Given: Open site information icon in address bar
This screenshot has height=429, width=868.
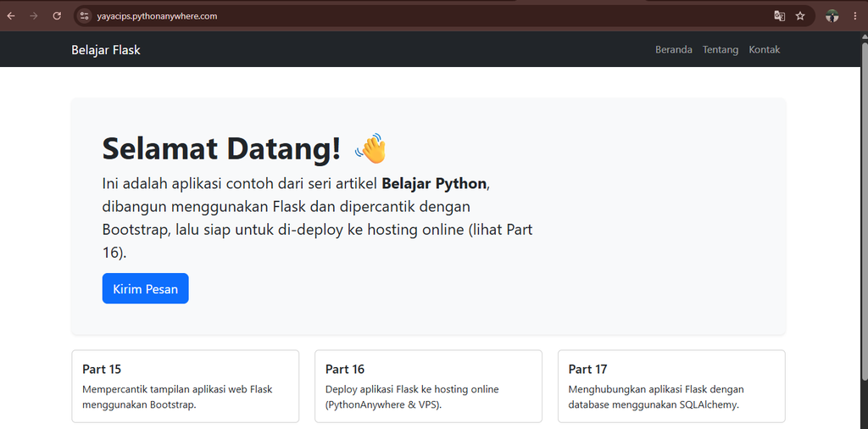Looking at the screenshot, I should coord(84,16).
